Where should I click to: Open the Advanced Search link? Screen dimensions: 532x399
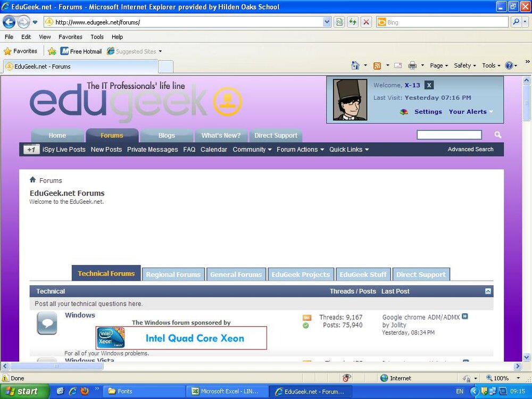470,149
